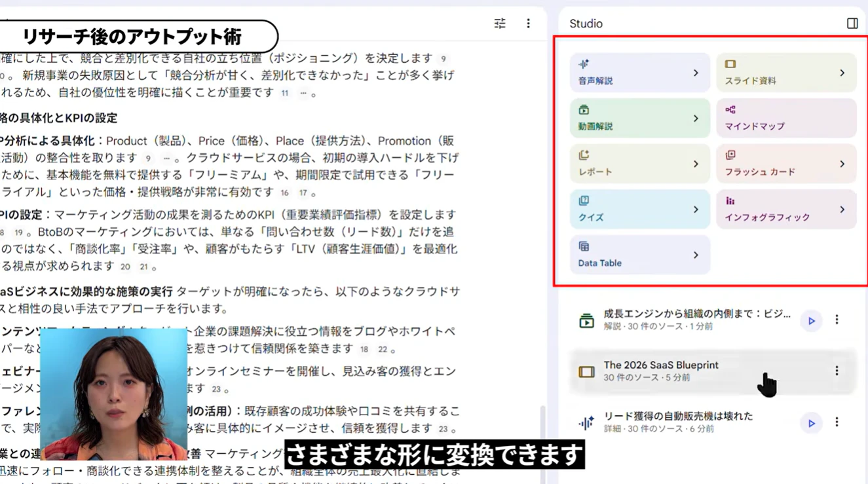Click citation 21 after 視点が求められます
Image resolution: width=868 pixels, height=484 pixels.
tap(143, 267)
